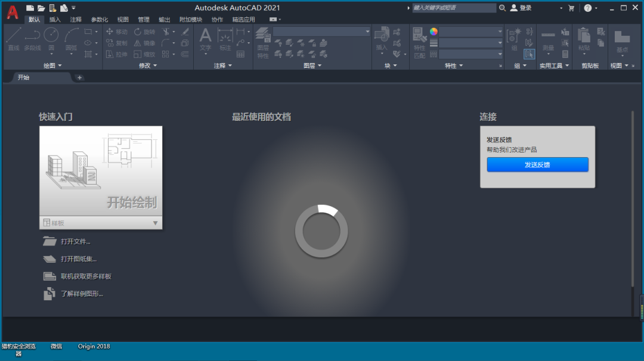
Task: Click the Paste (粘贴) icon
Action: pos(584,40)
